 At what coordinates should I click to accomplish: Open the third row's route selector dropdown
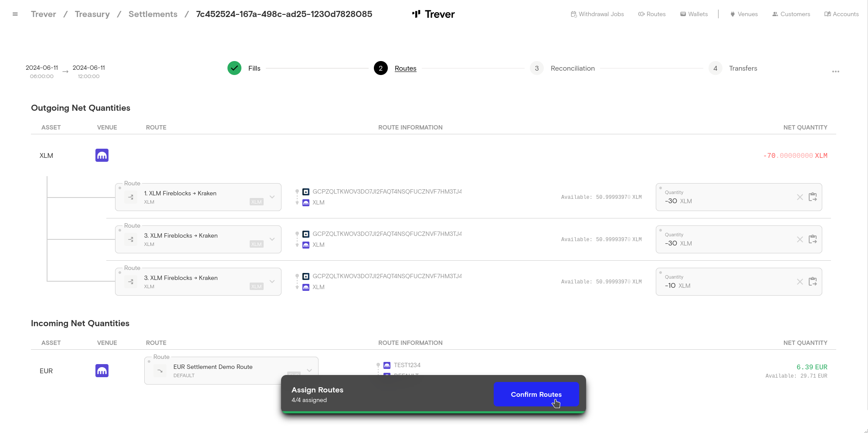click(x=272, y=282)
